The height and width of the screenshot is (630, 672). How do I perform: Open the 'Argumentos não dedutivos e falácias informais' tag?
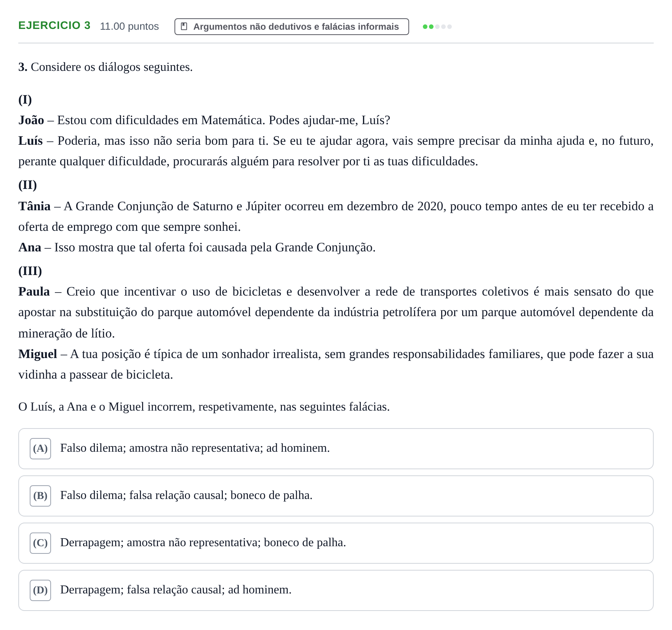click(291, 27)
